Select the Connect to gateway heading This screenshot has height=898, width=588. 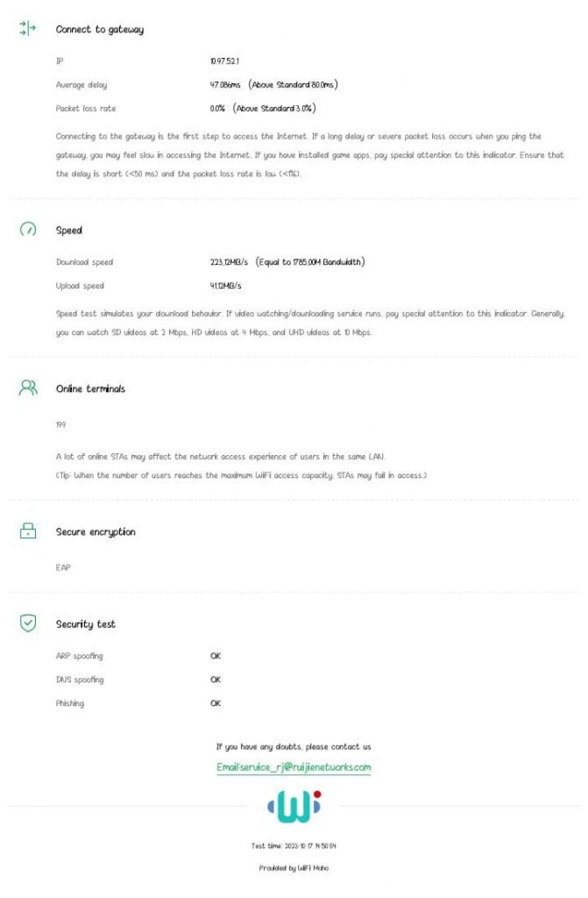pyautogui.click(x=100, y=30)
